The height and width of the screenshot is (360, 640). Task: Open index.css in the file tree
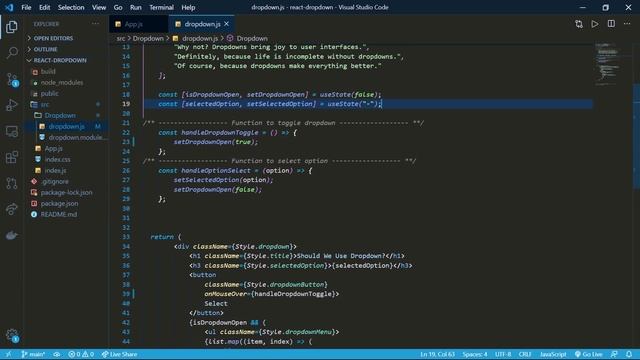pyautogui.click(x=58, y=160)
